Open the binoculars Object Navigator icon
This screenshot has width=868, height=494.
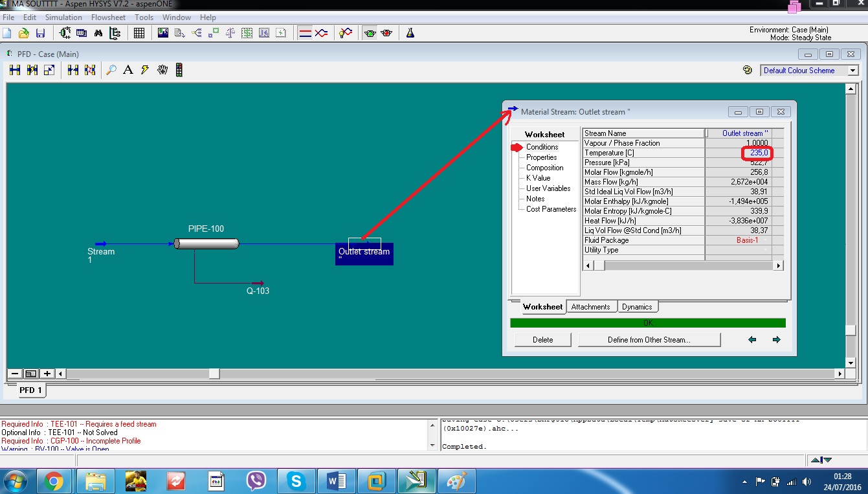(x=98, y=33)
